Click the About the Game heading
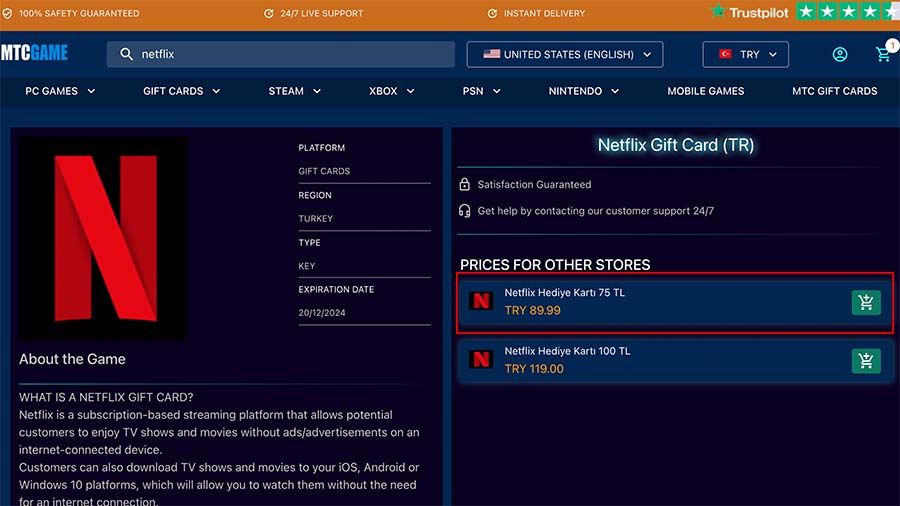This screenshot has width=900, height=506. click(72, 359)
